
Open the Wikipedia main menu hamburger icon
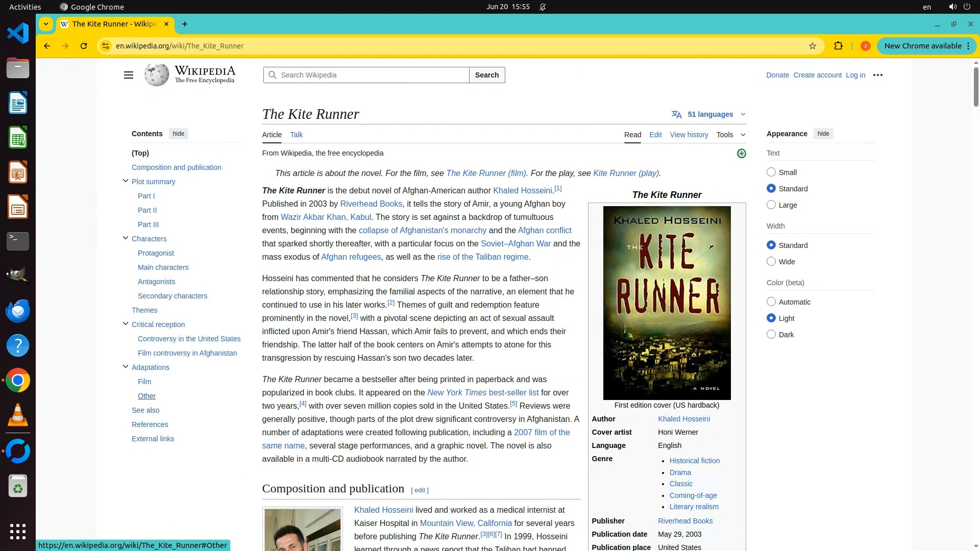tap(128, 75)
